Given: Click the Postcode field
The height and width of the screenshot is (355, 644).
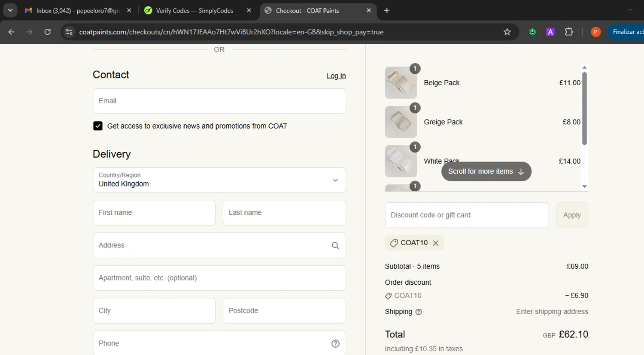Looking at the screenshot, I should tap(284, 311).
